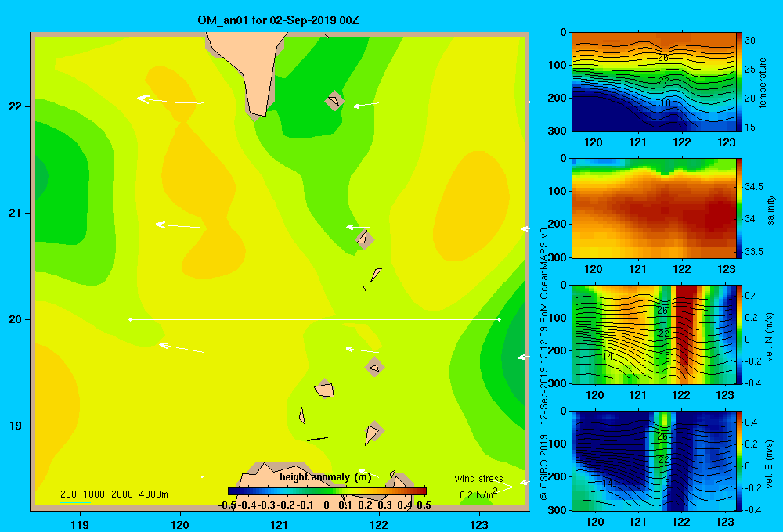Click the '26' contour label in the temperature panel

[662, 58]
